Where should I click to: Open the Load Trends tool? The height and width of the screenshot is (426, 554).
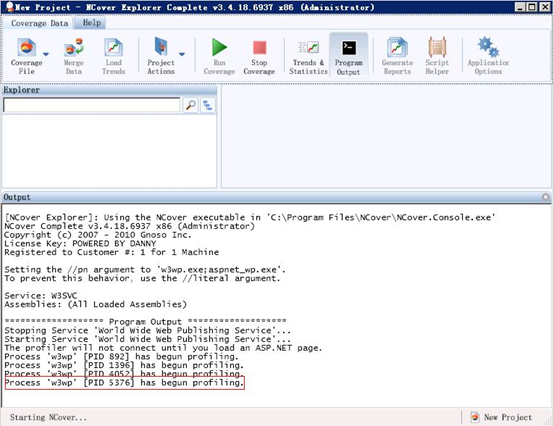pyautogui.click(x=113, y=56)
